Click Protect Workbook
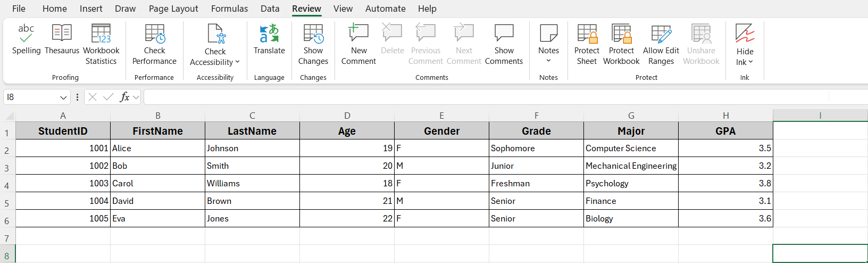Screen dimensions: 868x263 pos(621,45)
